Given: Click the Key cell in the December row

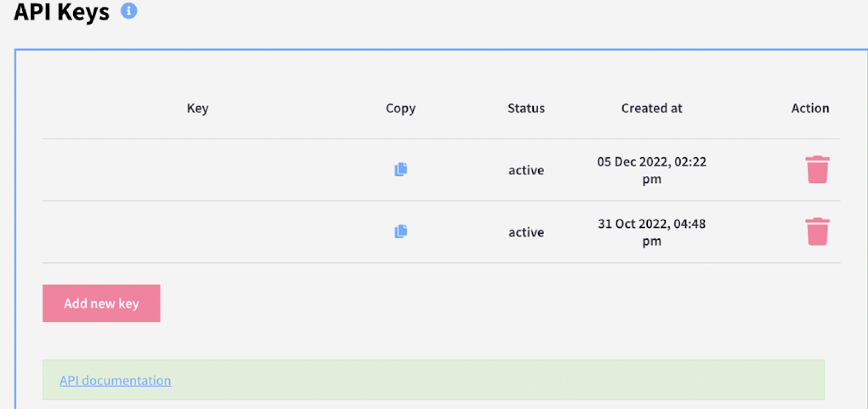Looking at the screenshot, I should 197,170.
